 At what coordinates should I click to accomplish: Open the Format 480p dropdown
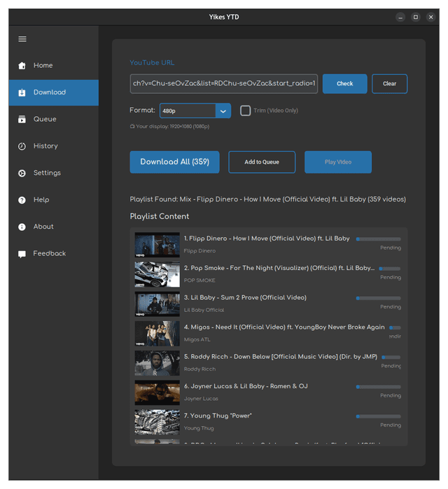[x=195, y=111]
